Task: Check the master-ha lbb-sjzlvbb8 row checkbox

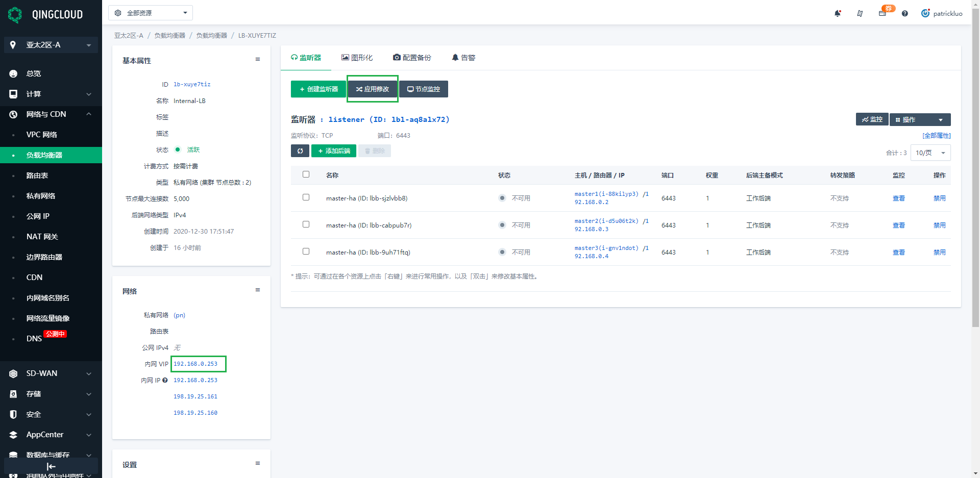Action: tap(306, 197)
